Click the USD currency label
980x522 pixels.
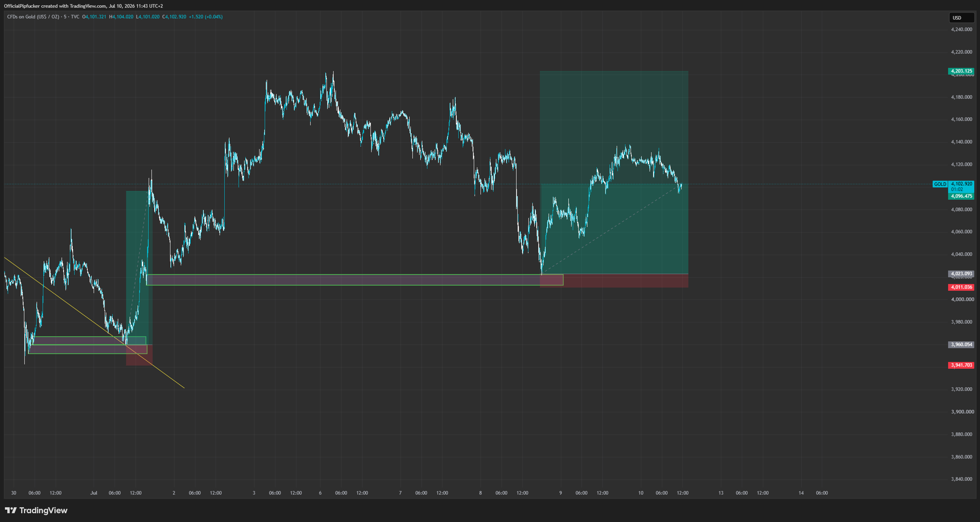[x=961, y=18]
